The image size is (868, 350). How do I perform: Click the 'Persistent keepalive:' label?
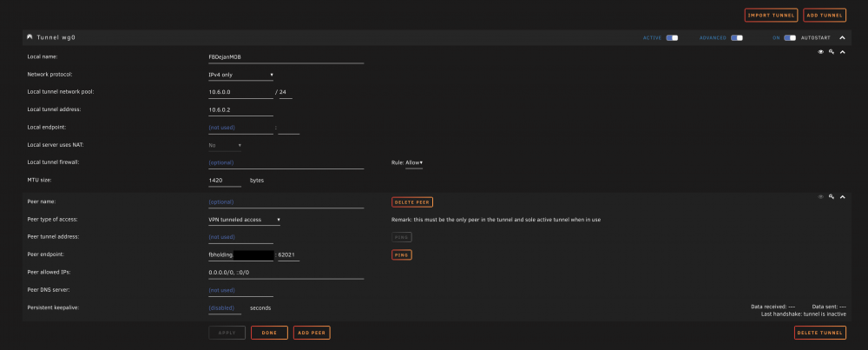tap(53, 307)
